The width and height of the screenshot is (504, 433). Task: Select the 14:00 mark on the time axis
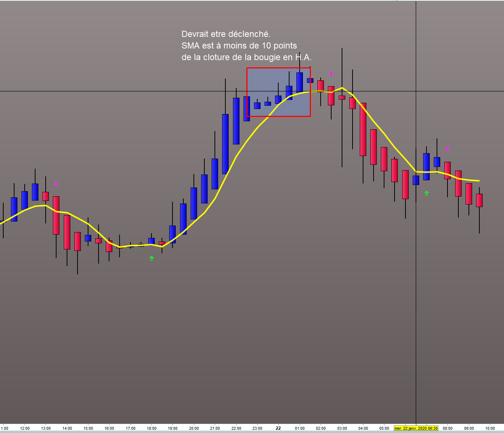click(x=67, y=428)
